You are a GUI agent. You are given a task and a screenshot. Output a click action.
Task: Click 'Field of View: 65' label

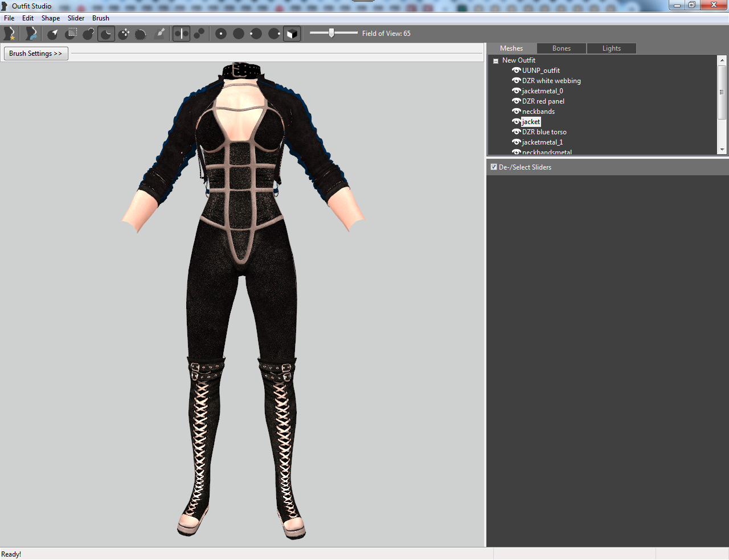click(386, 34)
